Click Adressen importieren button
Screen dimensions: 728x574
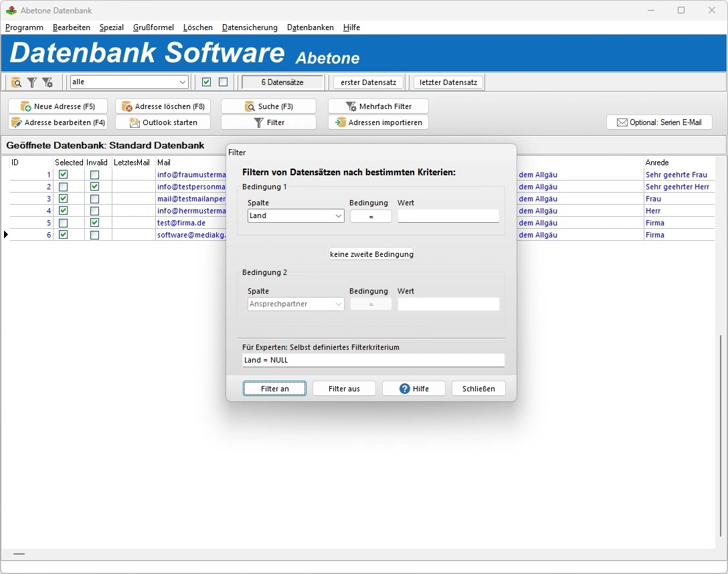[378, 122]
